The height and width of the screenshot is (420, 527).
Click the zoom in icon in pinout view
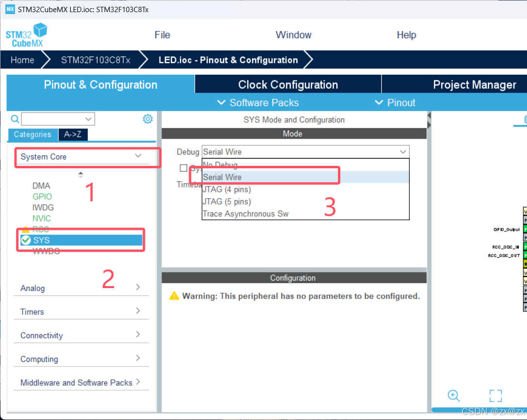(453, 396)
